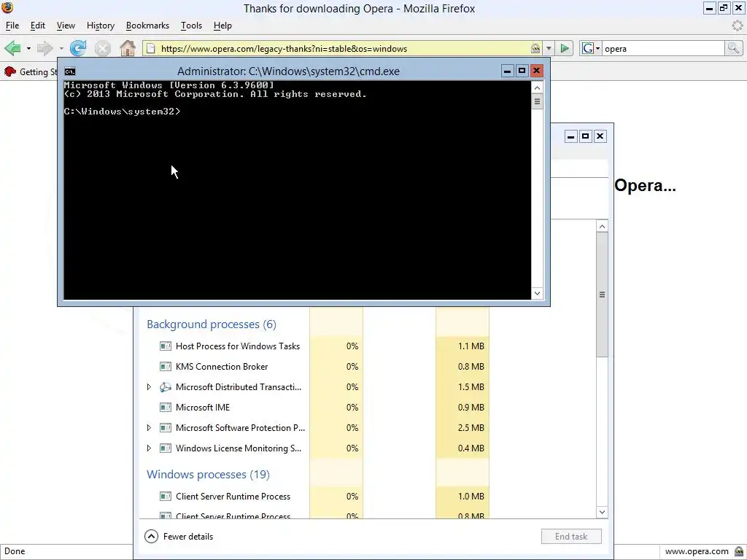
Task: Click the Windows License Monitoring icon
Action: (x=166, y=448)
